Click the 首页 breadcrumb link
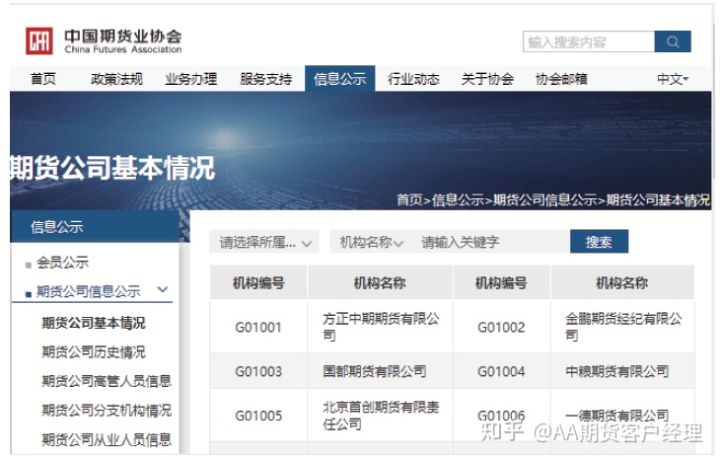This screenshot has width=720, height=462. tap(410, 200)
